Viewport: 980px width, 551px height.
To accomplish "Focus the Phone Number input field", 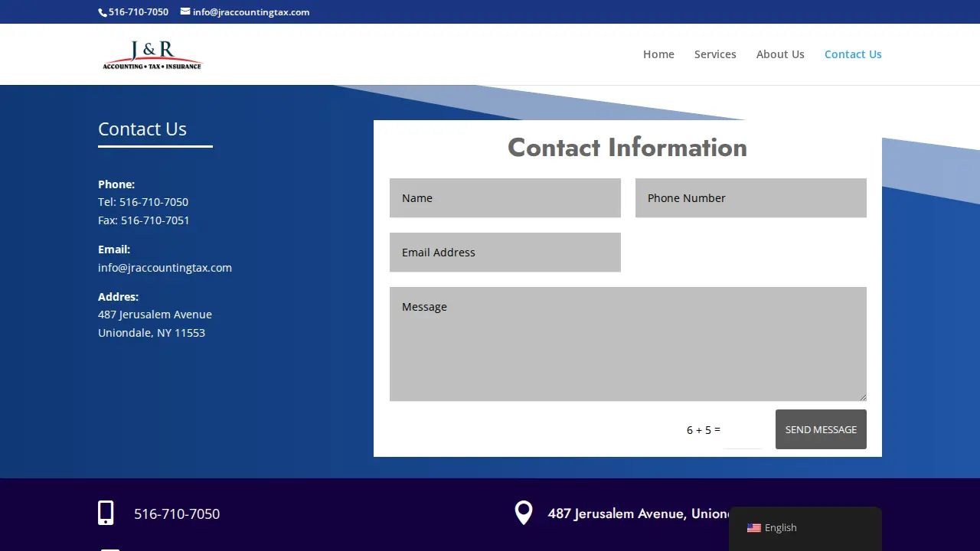I will click(751, 198).
